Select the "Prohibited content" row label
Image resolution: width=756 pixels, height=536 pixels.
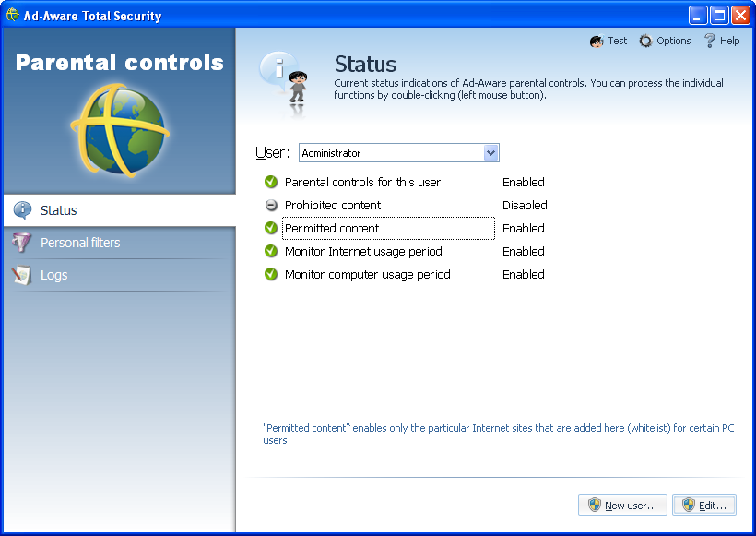point(333,206)
